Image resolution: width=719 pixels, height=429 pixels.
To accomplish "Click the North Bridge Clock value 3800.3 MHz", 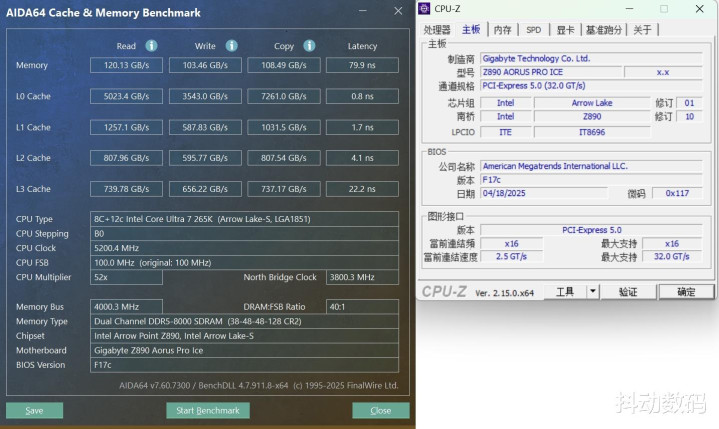I will (x=362, y=277).
